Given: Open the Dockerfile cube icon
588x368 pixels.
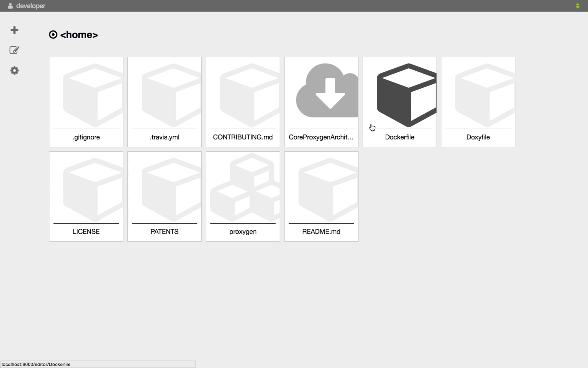Looking at the screenshot, I should coord(406,95).
